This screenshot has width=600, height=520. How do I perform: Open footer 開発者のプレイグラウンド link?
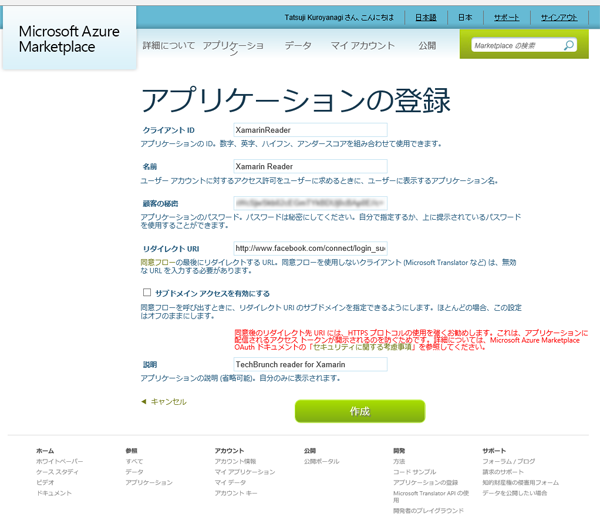pyautogui.click(x=428, y=510)
